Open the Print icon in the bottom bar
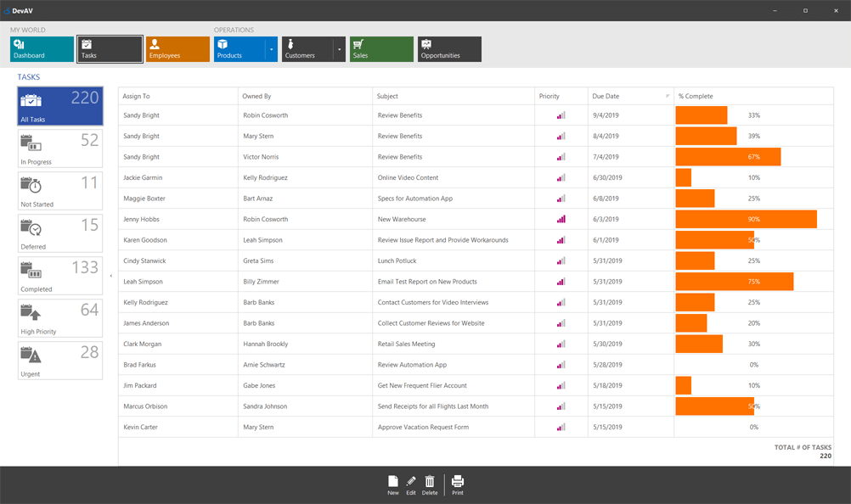851x504 pixels. [457, 481]
